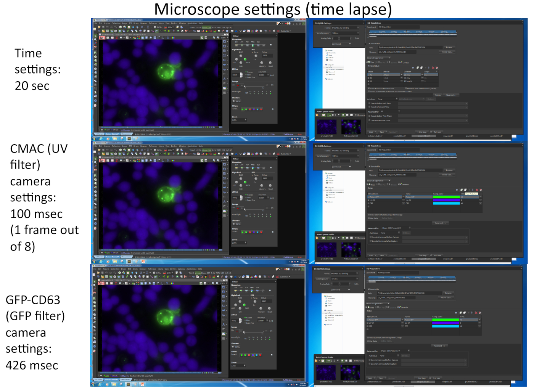This screenshot has height=392, width=534.
Task: Open Commands dropdown in 20 sec DS-Qi1Mc Settings
Action: [341, 44]
